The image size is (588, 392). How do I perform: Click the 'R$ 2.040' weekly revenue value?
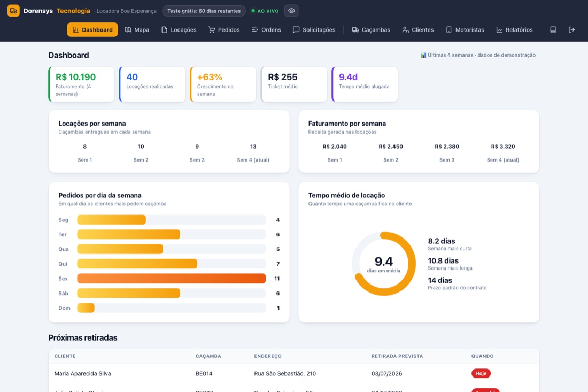click(335, 147)
